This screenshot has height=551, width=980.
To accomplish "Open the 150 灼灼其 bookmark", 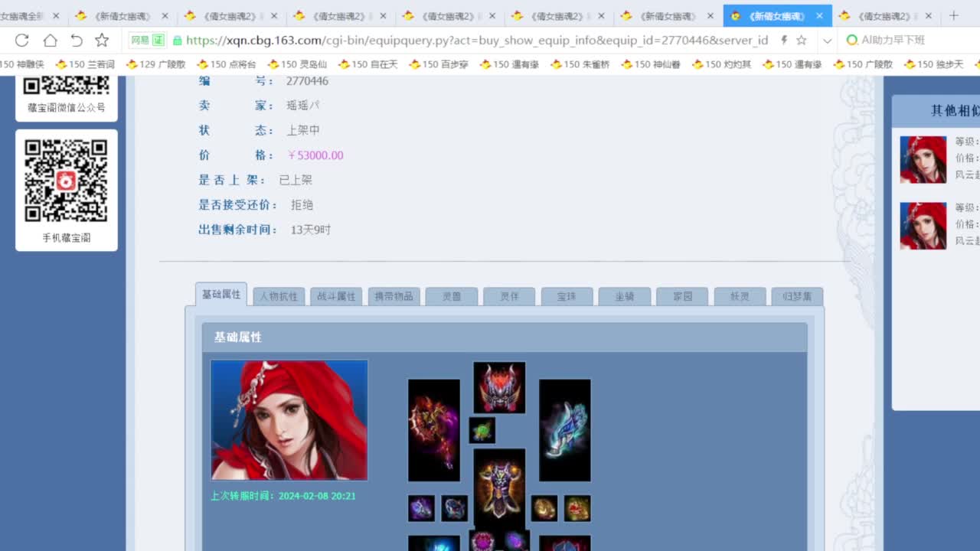I will [x=722, y=64].
